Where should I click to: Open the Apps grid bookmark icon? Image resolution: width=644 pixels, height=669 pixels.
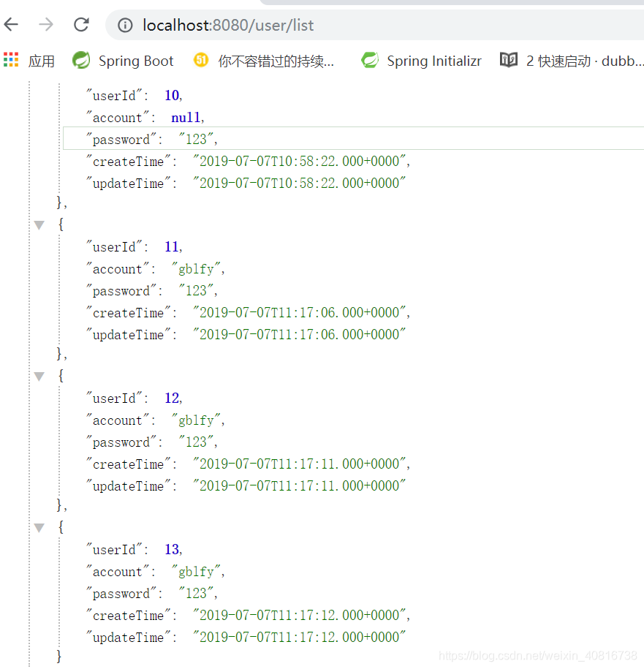point(11,60)
